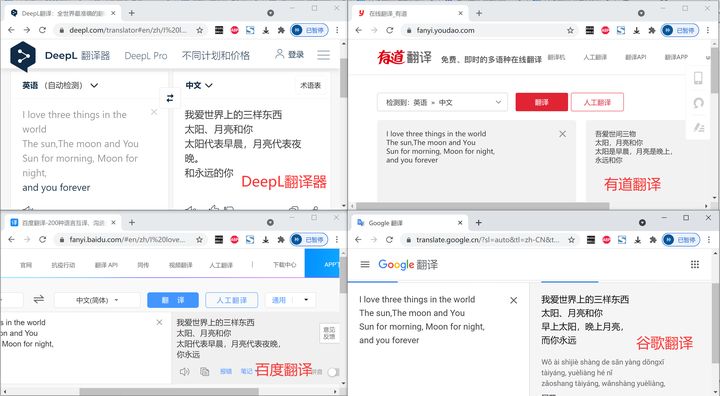Screen dimensions: 720x396
Task: Close the 百度翻译 browser tab
Action: coord(113,222)
